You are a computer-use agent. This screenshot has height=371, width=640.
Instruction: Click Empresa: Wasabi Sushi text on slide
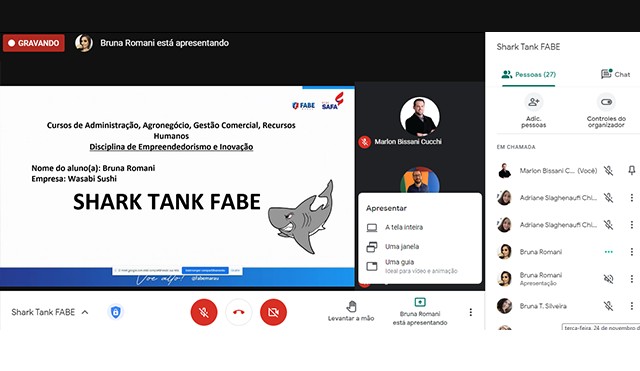pyautogui.click(x=74, y=179)
